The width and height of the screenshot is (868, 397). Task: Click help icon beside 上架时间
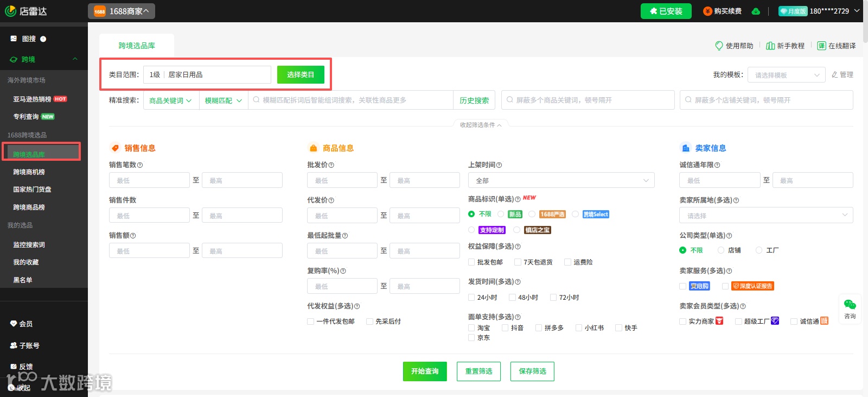(499, 165)
